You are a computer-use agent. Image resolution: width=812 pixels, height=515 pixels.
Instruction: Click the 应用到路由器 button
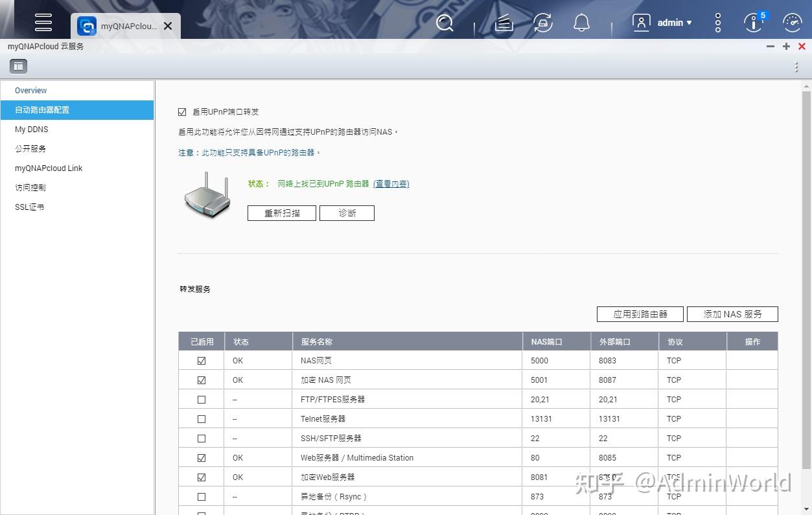tap(640, 314)
